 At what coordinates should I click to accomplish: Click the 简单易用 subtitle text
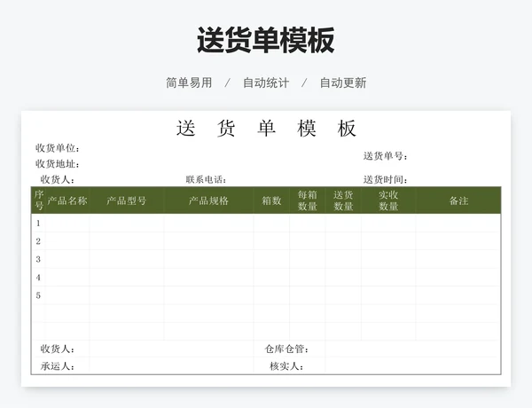189,82
